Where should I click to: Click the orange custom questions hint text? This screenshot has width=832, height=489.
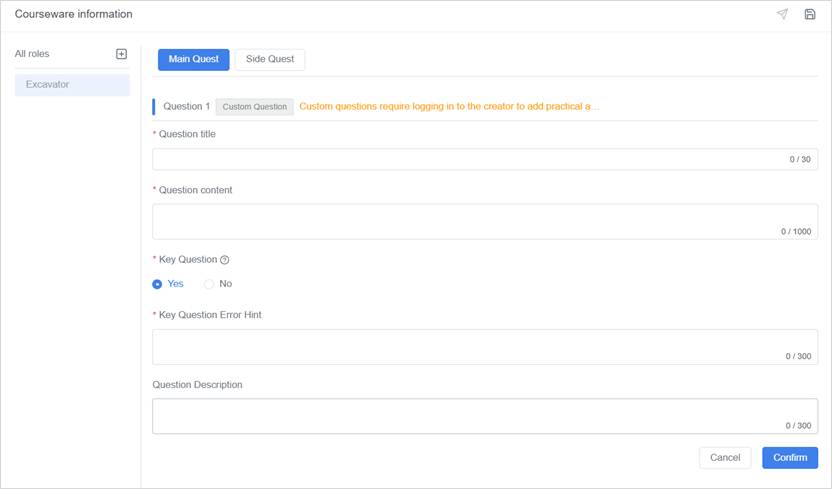pos(449,106)
